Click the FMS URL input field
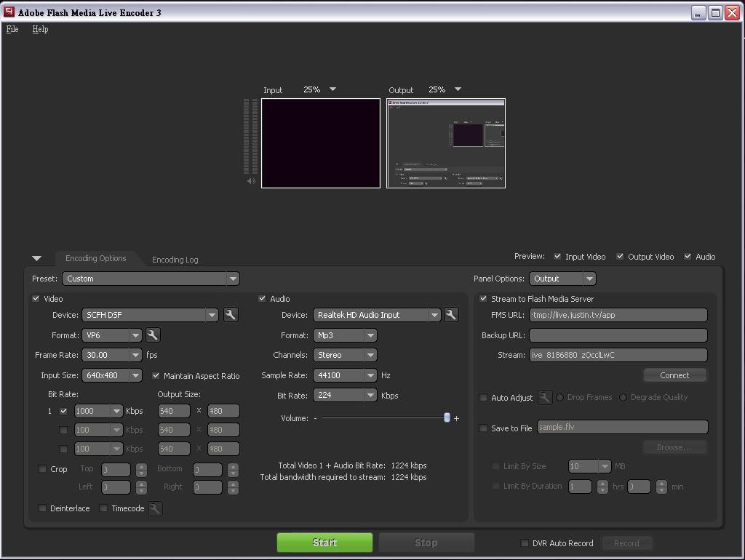 tap(618, 315)
